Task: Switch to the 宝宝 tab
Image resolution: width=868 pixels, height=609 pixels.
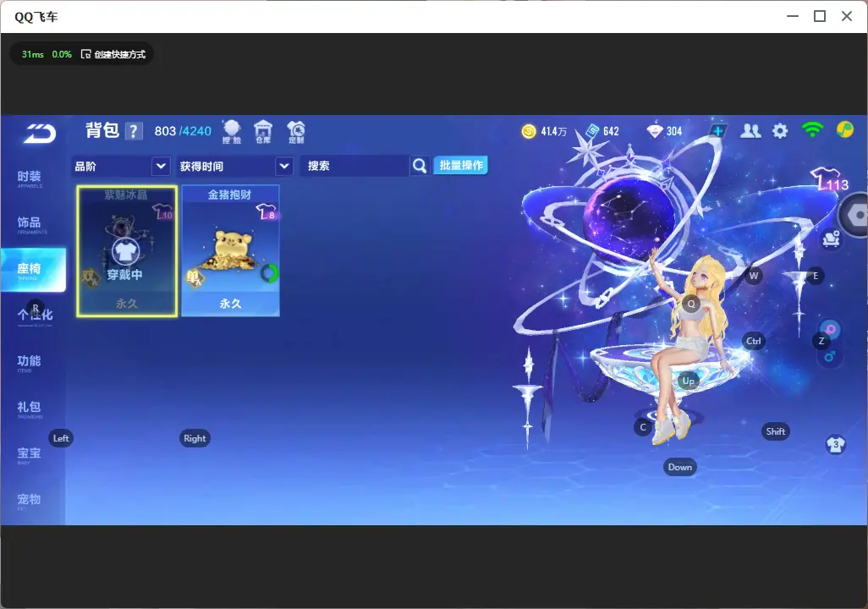Action: point(30,454)
